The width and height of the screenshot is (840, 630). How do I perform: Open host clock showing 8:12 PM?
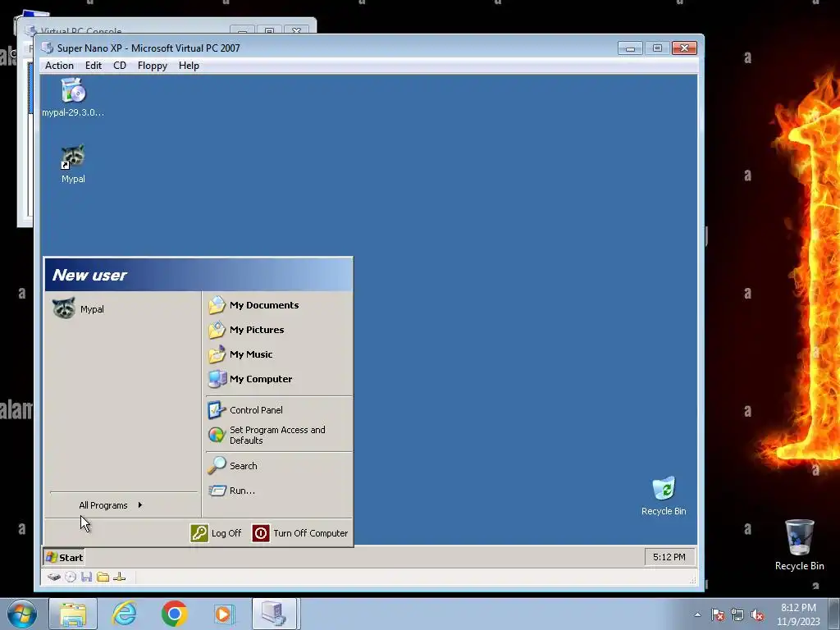click(x=798, y=614)
